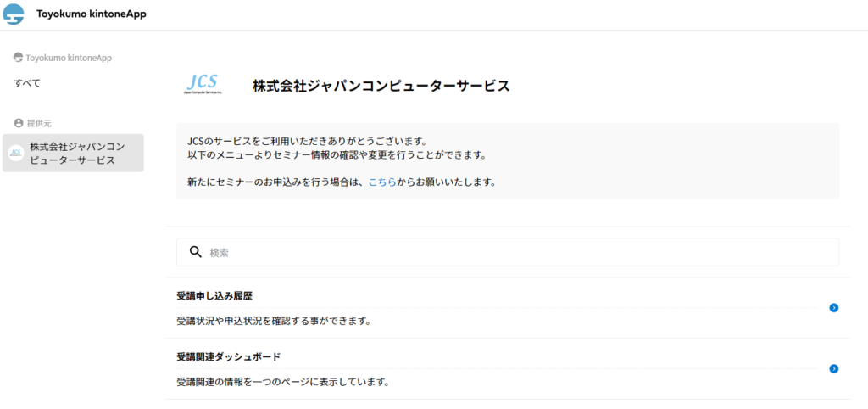Image resolution: width=868 pixels, height=409 pixels.
Task: Select the すべて sidebar item
Action: [27, 83]
